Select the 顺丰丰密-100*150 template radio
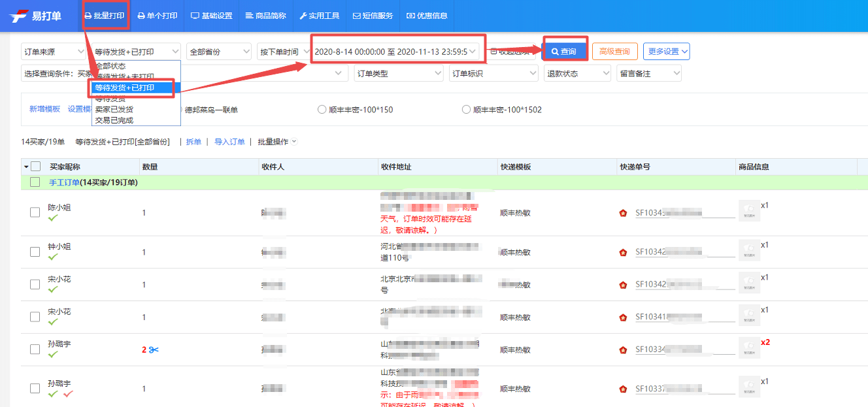 click(x=322, y=110)
